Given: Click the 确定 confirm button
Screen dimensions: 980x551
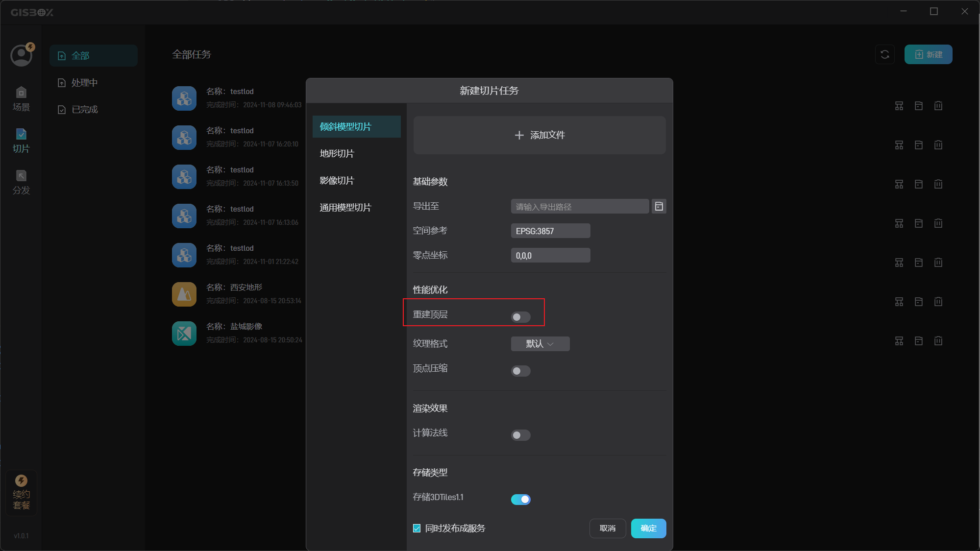Looking at the screenshot, I should [648, 528].
